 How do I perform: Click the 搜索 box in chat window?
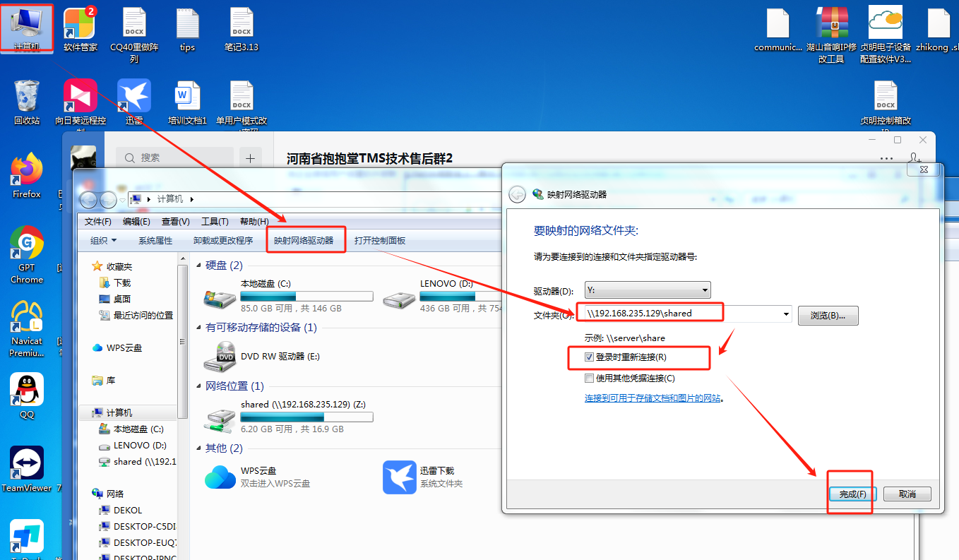coord(174,157)
